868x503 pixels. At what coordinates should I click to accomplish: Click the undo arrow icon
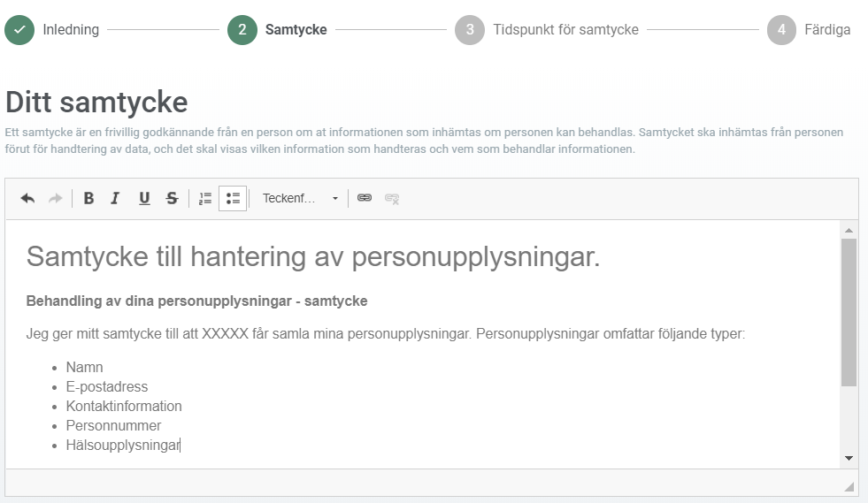(x=27, y=199)
